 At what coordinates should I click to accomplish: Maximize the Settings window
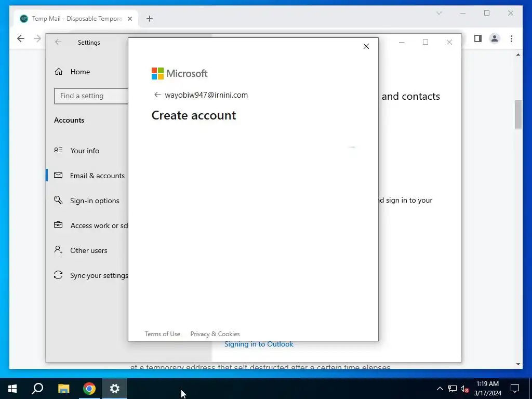tap(425, 42)
